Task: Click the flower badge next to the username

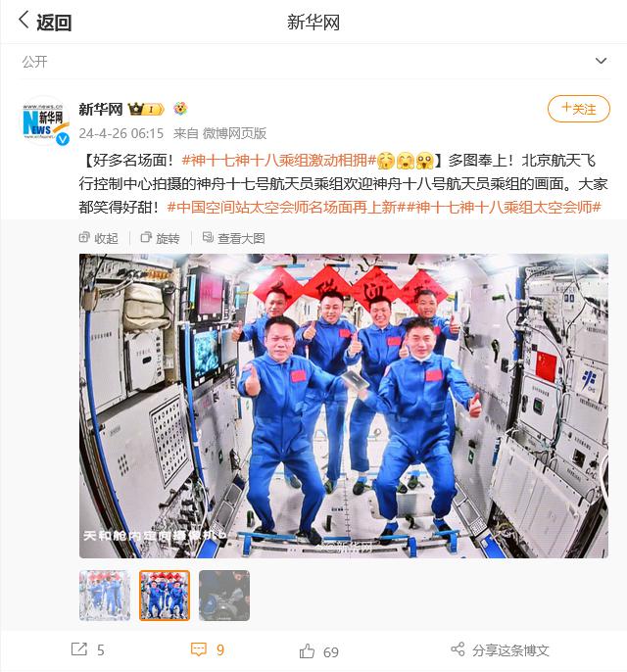Action: [180, 109]
